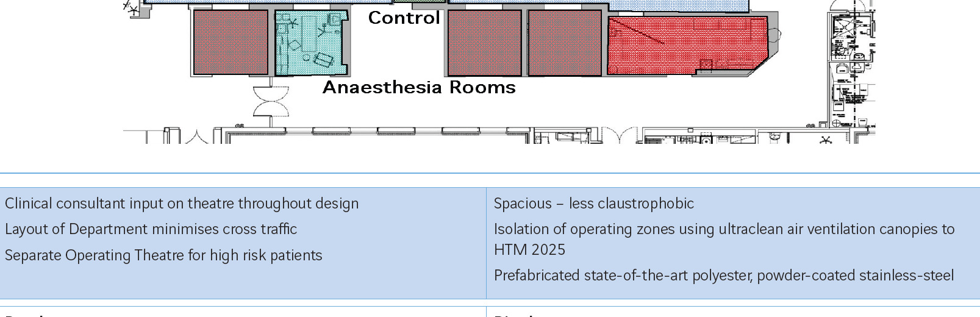Screen dimensions: 980x317
Task: Click the red room right of Control
Action: pos(485,43)
